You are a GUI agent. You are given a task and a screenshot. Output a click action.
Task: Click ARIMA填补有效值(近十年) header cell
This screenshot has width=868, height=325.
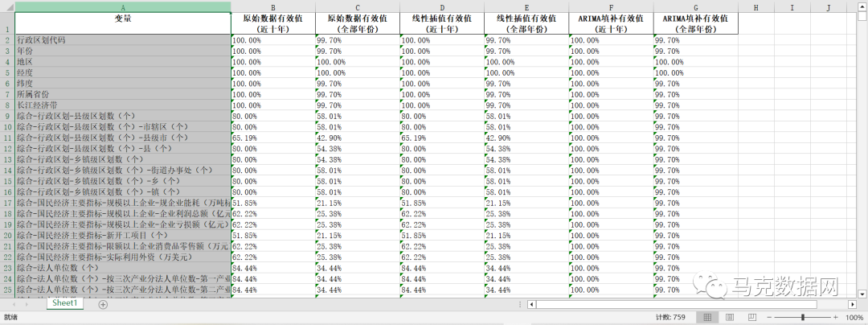[611, 24]
